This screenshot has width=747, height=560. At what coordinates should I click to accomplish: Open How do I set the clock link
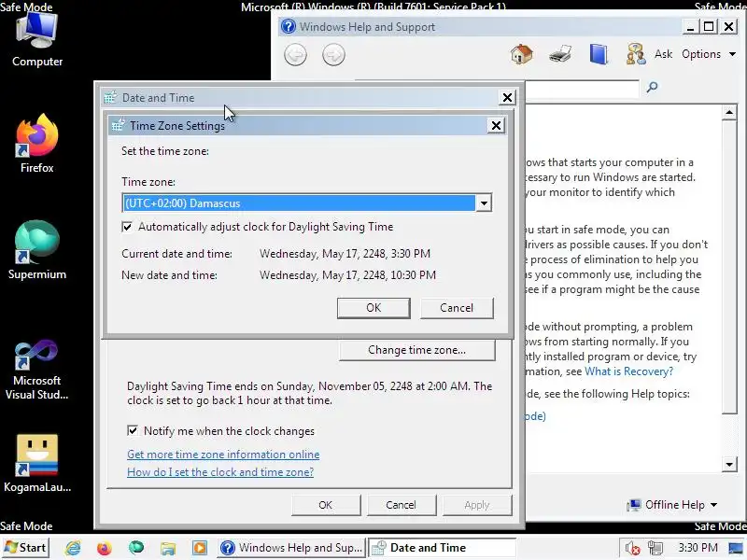[x=220, y=472]
